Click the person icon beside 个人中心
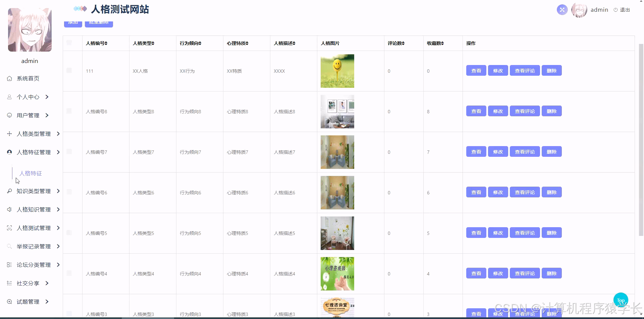Image resolution: width=644 pixels, height=319 pixels. (x=9, y=97)
